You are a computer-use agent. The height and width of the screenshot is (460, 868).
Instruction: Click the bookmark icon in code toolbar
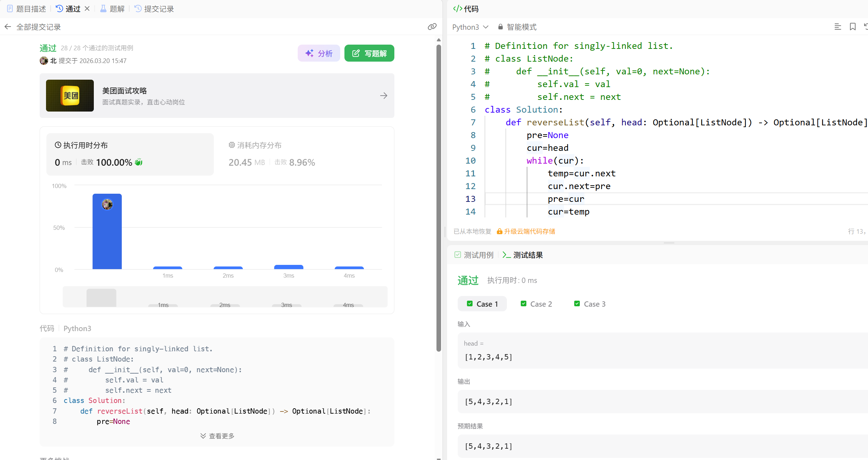852,27
